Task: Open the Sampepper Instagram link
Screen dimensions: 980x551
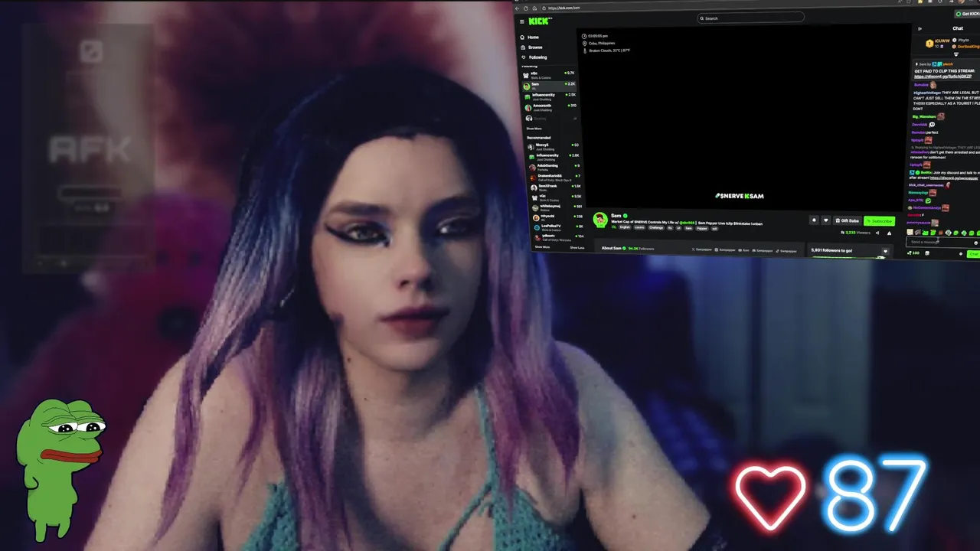Action: click(x=724, y=249)
